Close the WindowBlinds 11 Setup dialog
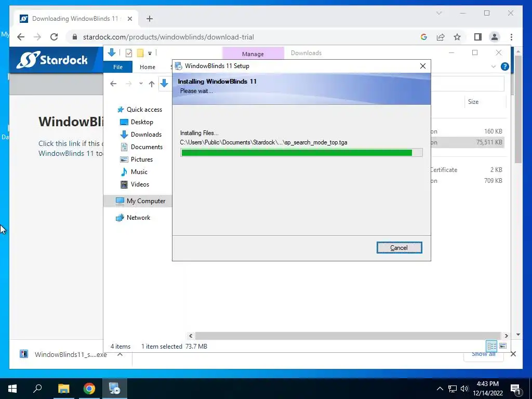The width and height of the screenshot is (532, 399). point(423,66)
